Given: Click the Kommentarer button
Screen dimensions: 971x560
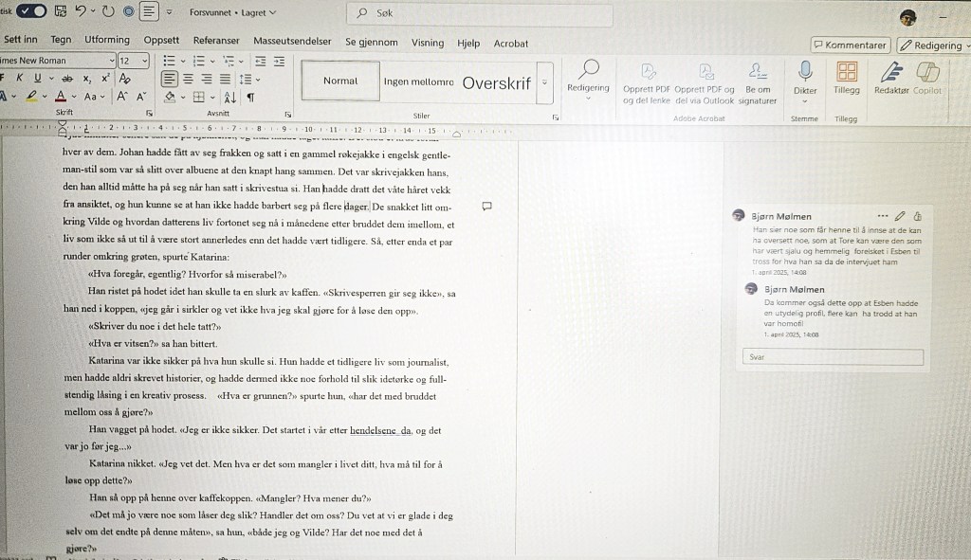Looking at the screenshot, I should coord(850,45).
